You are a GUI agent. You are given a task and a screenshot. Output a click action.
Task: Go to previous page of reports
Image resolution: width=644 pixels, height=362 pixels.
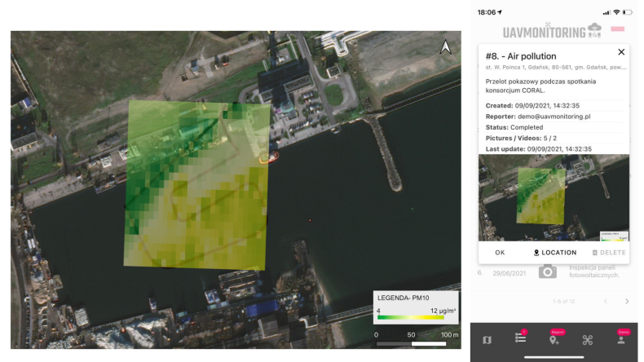(x=604, y=301)
